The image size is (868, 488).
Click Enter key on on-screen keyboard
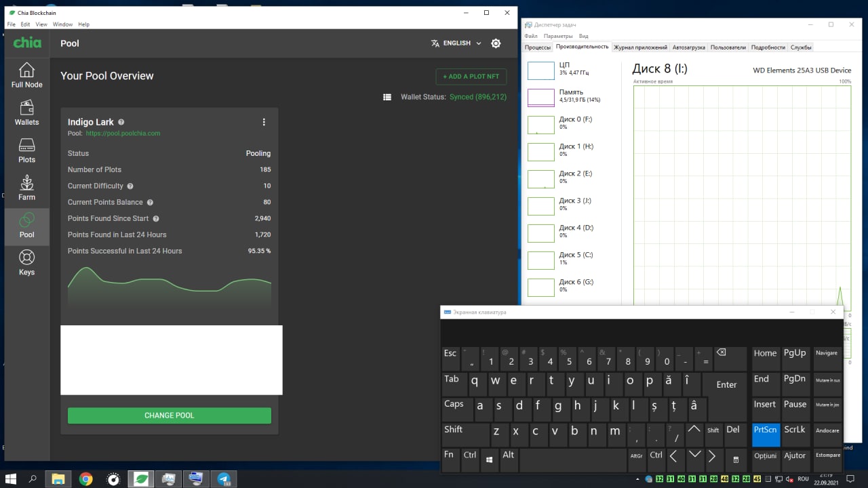click(726, 384)
